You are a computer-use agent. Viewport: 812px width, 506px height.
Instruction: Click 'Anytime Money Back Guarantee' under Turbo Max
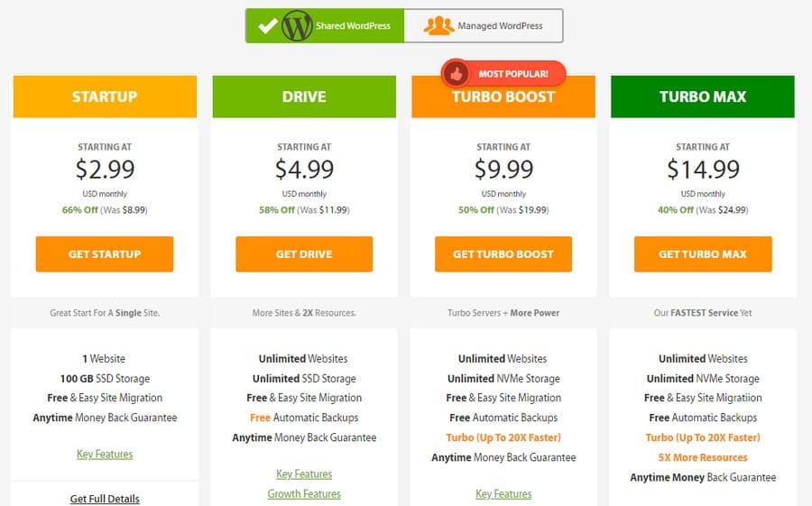[703, 477]
